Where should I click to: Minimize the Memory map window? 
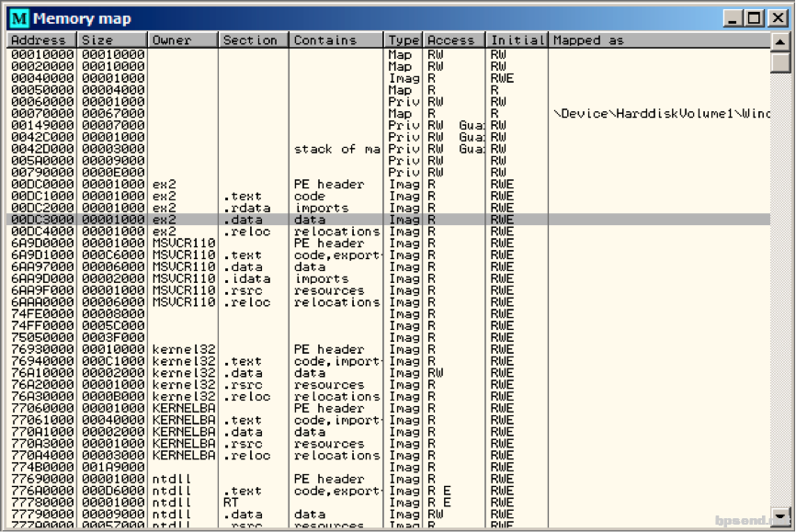[733, 18]
